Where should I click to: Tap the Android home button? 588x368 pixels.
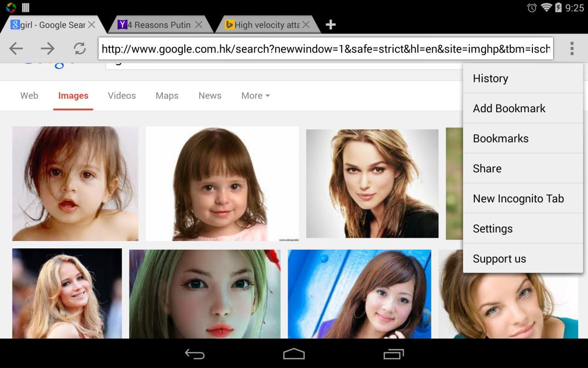coord(294,354)
